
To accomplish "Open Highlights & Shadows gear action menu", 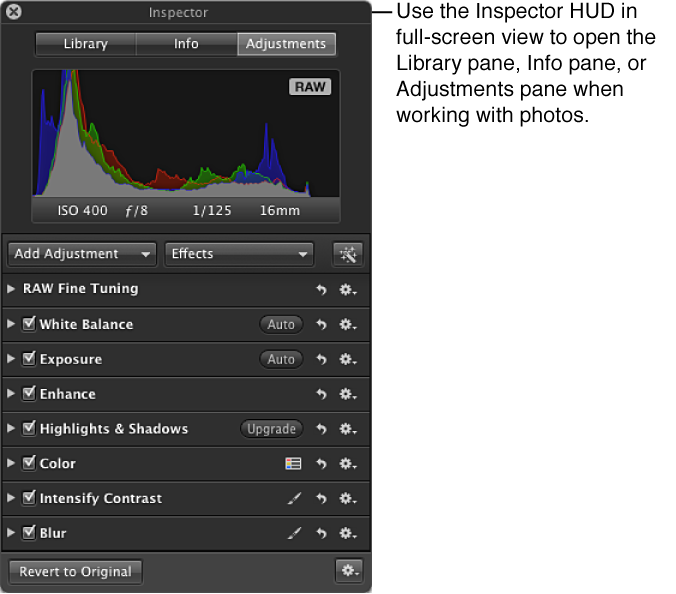I will tap(347, 429).
